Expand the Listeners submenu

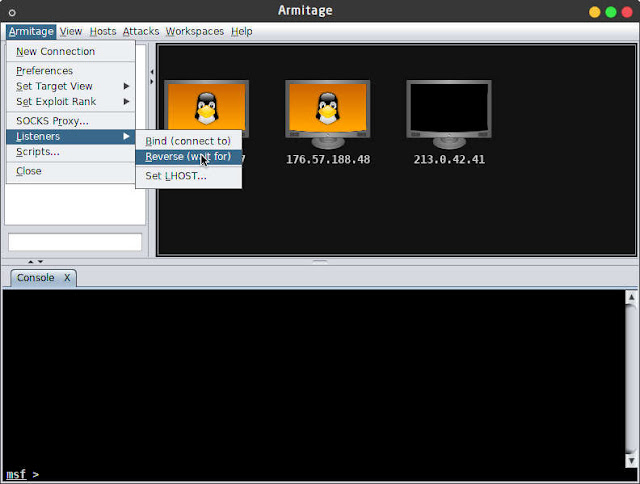point(71,136)
